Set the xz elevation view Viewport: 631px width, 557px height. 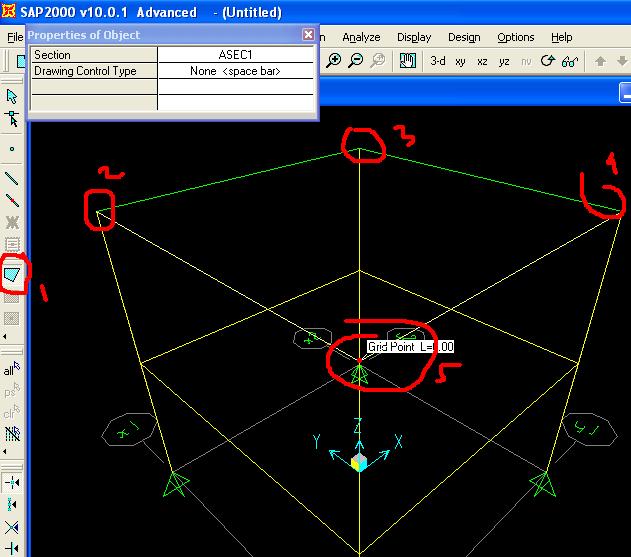point(482,62)
